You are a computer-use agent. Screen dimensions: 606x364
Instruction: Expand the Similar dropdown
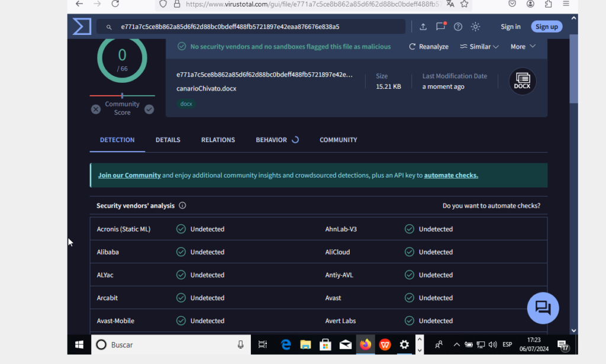tap(479, 46)
